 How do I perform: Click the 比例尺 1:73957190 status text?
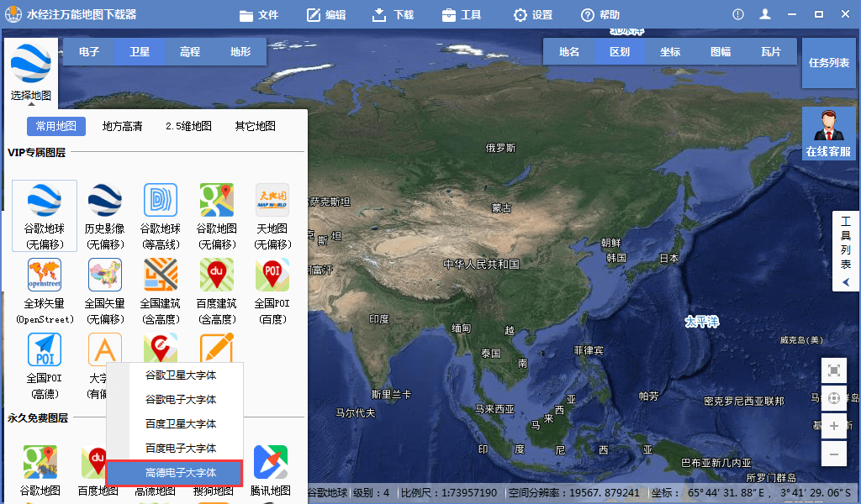point(449,493)
